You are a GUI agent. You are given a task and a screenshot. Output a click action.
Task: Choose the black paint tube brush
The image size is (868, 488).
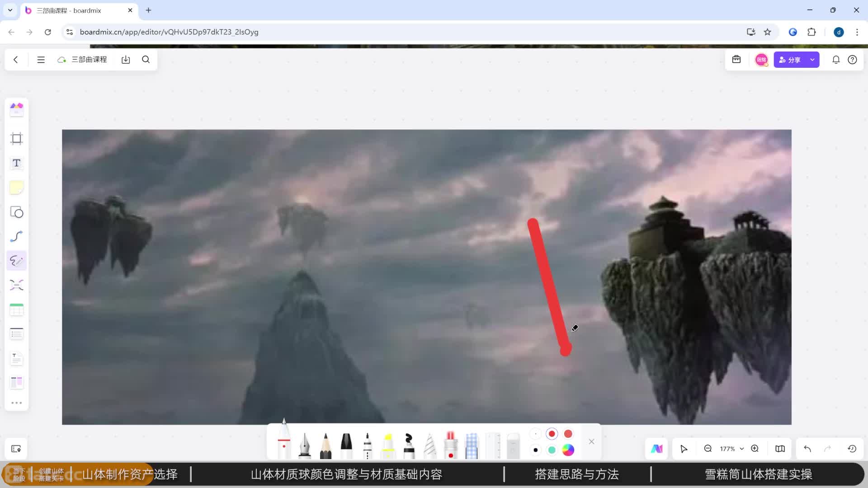coord(409,446)
